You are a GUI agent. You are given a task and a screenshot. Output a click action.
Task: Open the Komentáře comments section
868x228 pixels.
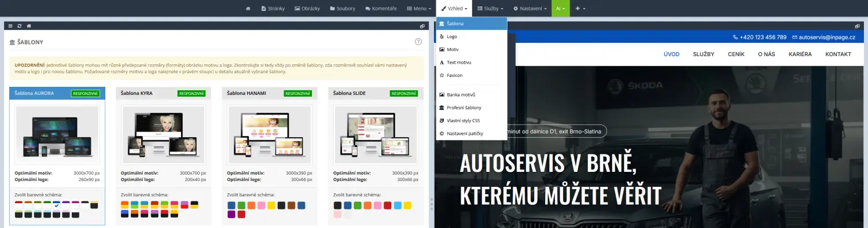point(381,9)
